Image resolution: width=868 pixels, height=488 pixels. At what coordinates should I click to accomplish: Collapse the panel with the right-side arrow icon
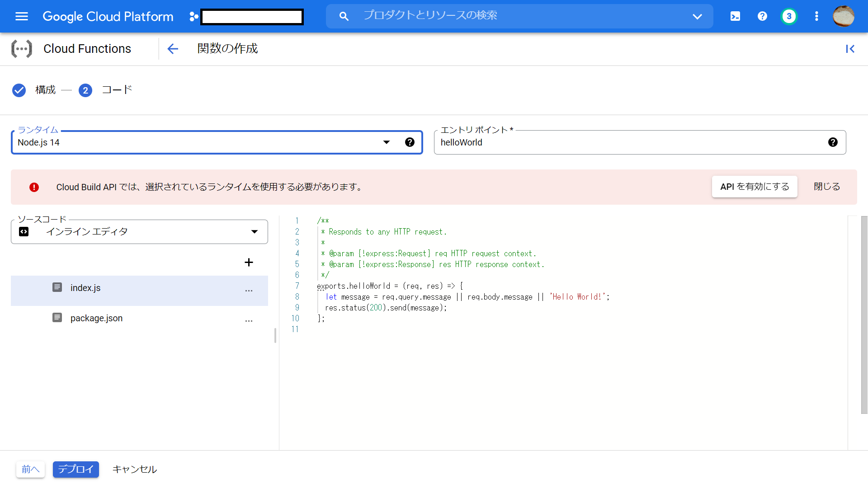tap(851, 49)
